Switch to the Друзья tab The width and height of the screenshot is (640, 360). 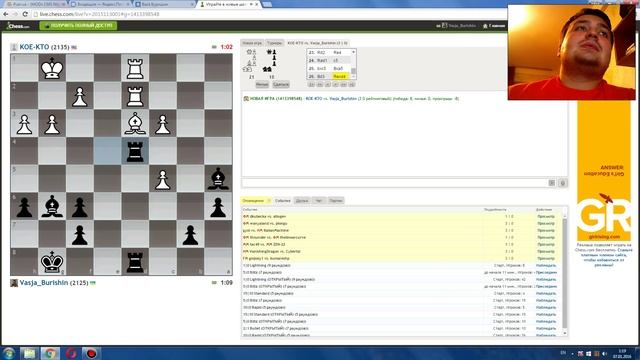[302, 200]
